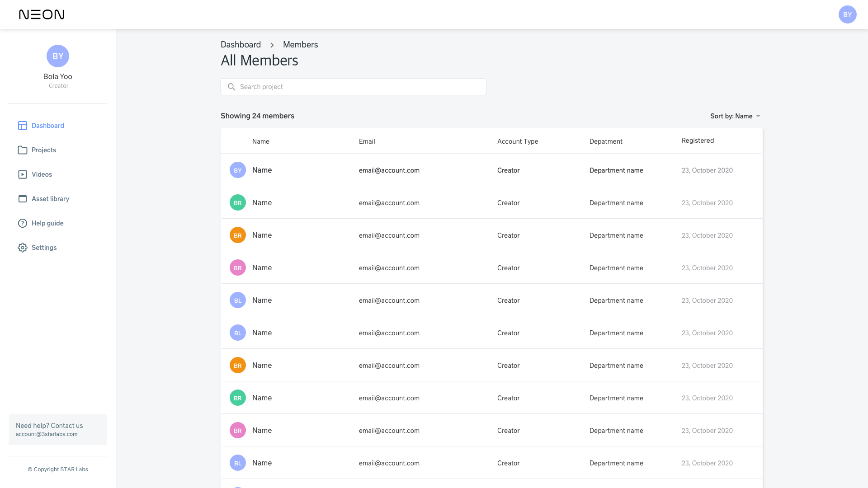This screenshot has height=488, width=868.
Task: Open the Projects menu item
Action: coord(44,150)
